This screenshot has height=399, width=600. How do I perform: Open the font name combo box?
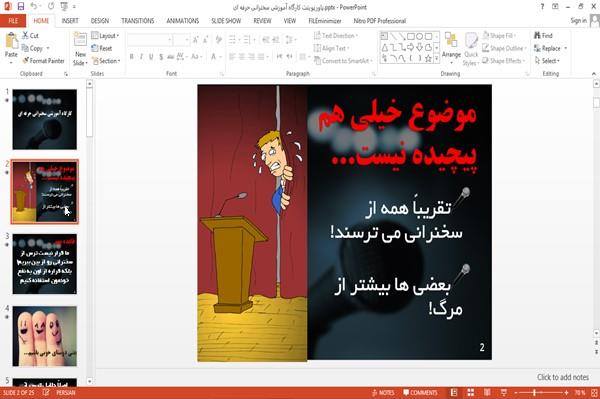pyautogui.click(x=149, y=40)
